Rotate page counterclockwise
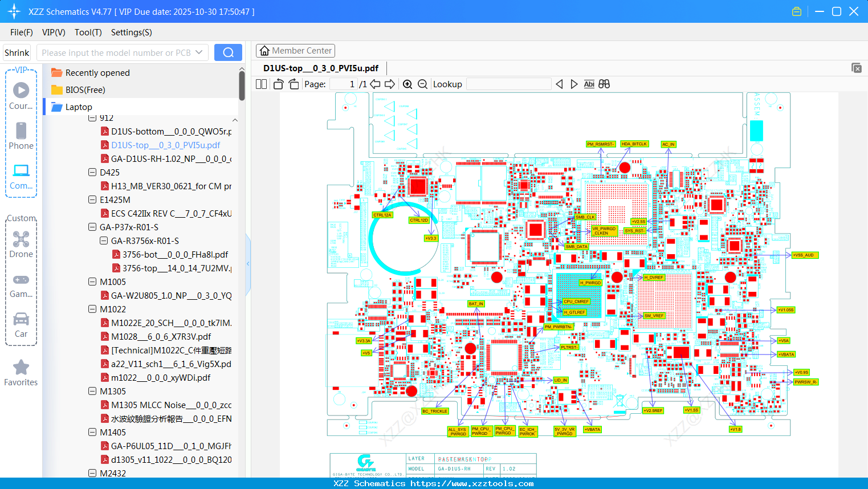Image resolution: width=868 pixels, height=489 pixels. 278,84
